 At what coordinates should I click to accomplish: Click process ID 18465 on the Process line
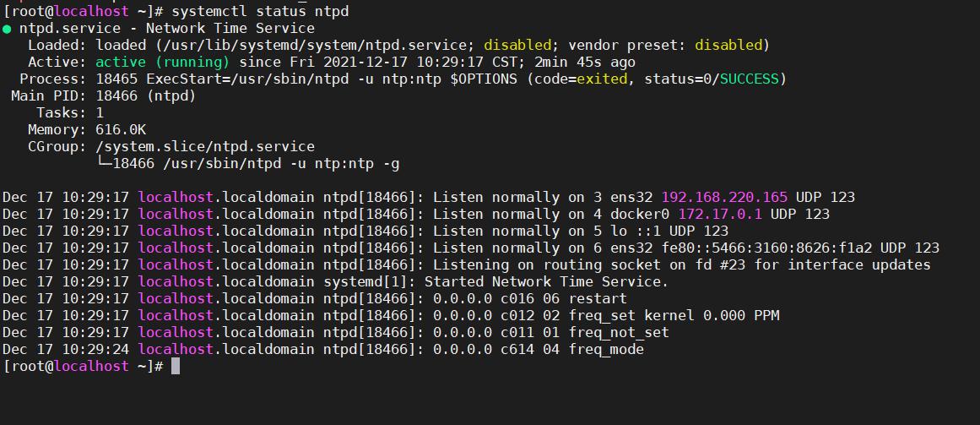coord(116,79)
